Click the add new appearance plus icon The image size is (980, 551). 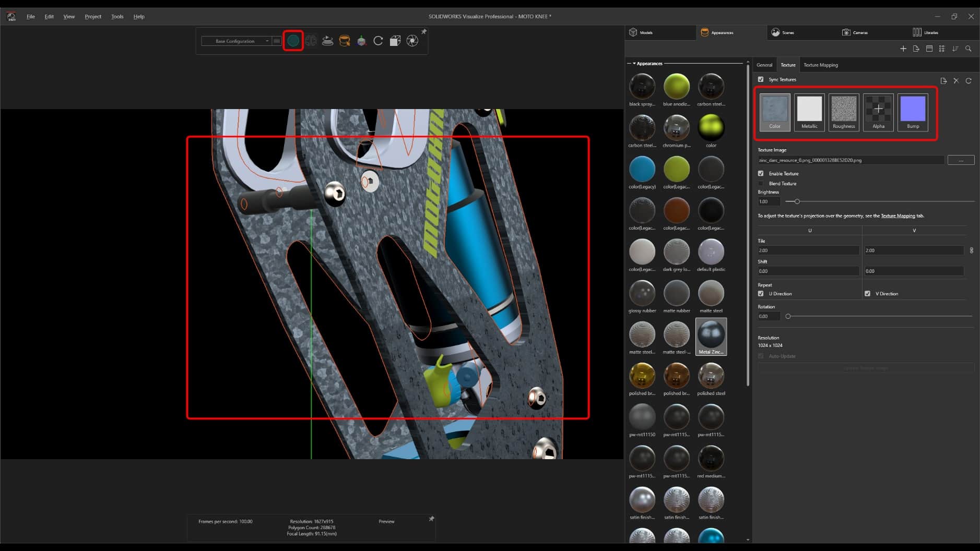pyautogui.click(x=903, y=49)
